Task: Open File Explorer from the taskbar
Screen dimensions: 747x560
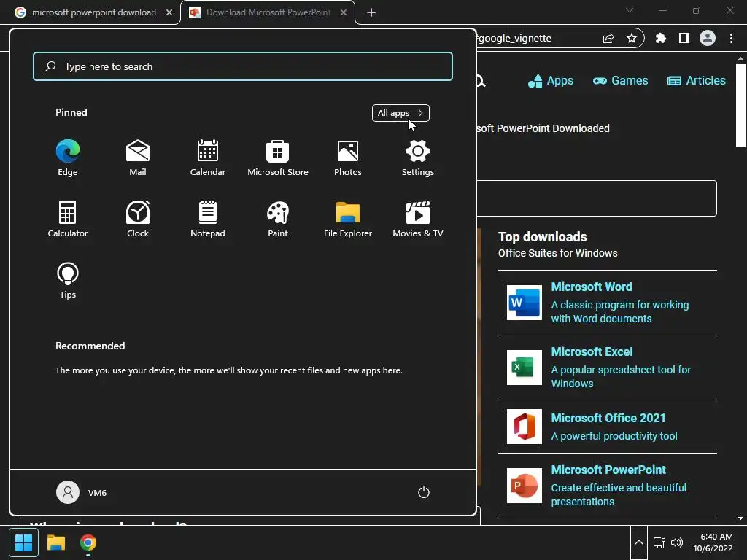Action: coord(55,542)
